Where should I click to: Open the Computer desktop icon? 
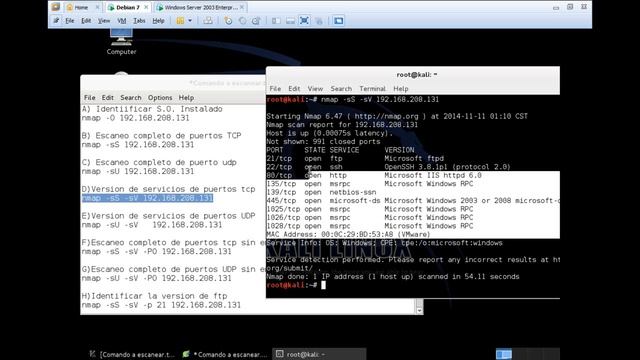pos(121,42)
